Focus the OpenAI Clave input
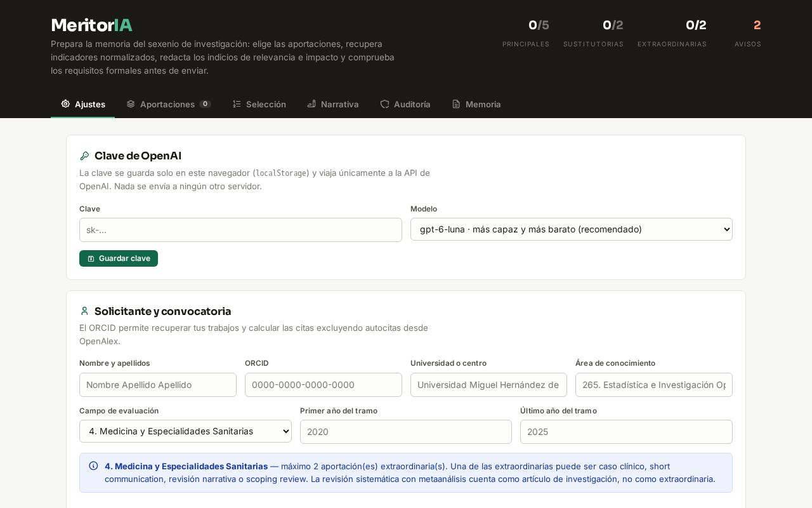 [x=240, y=230]
